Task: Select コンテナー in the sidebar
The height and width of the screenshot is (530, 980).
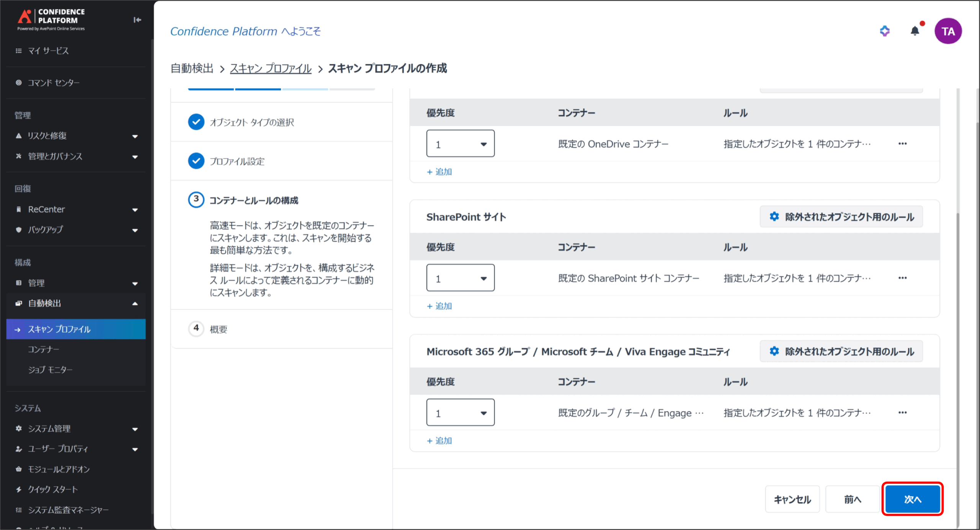Action: (x=44, y=349)
